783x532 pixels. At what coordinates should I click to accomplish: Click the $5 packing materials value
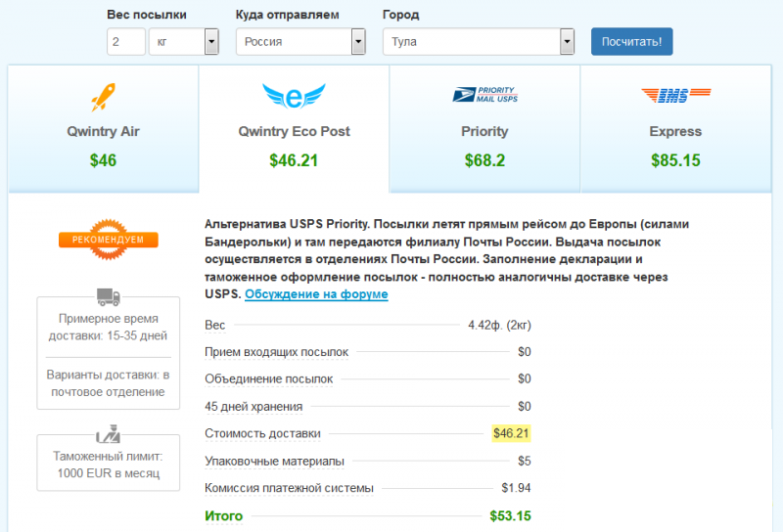525,462
